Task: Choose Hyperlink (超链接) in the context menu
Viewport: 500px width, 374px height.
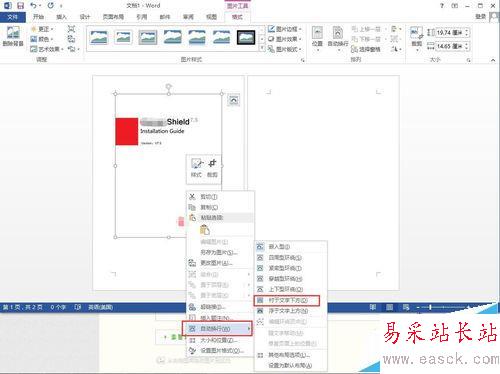Action: [x=220, y=307]
